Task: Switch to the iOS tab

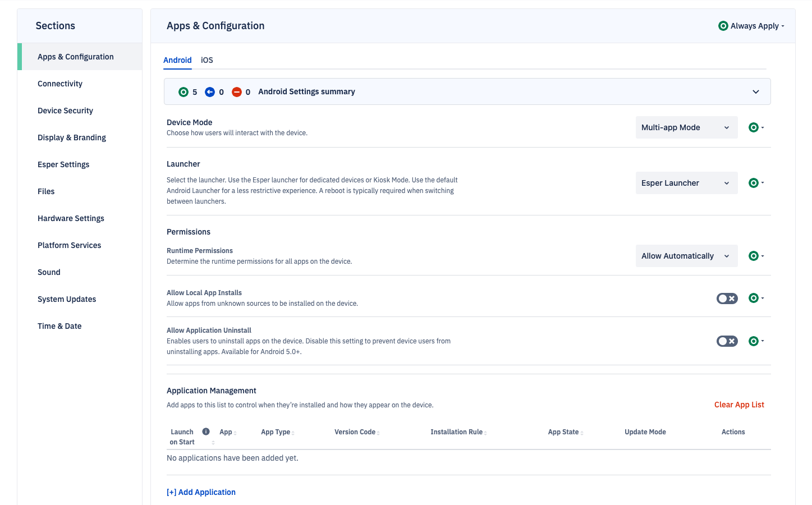Action: (207, 60)
